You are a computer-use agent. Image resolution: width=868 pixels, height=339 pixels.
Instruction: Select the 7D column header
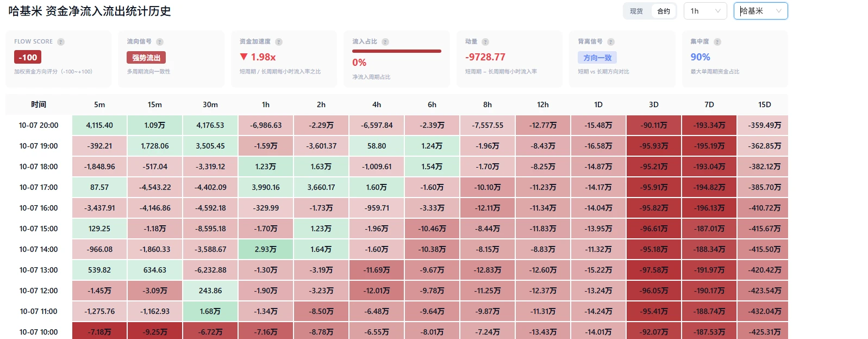click(709, 104)
